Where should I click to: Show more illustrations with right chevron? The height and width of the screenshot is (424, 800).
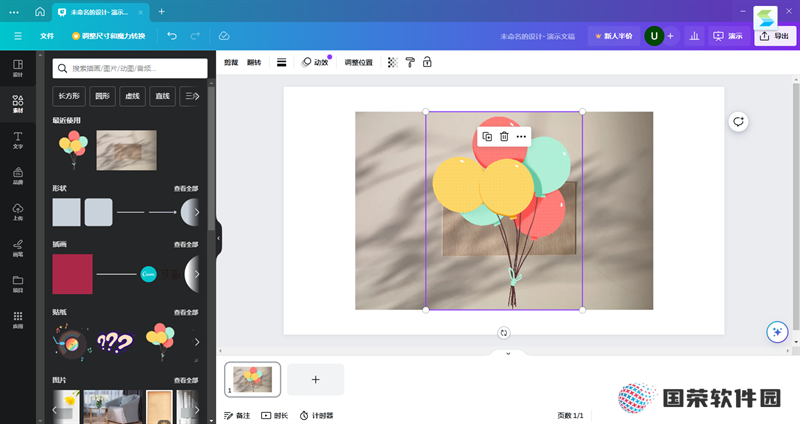coord(197,274)
